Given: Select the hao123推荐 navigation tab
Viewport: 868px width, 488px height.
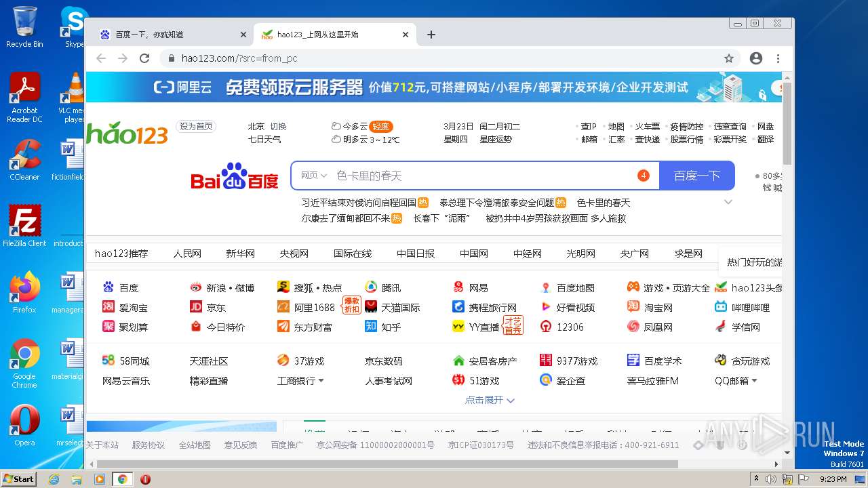Looking at the screenshot, I should pyautogui.click(x=121, y=253).
